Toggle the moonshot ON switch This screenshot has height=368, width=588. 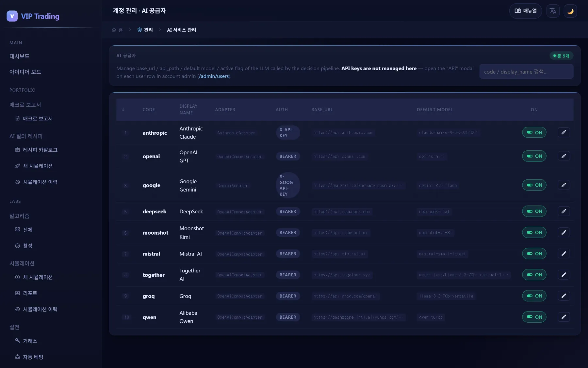tap(534, 233)
